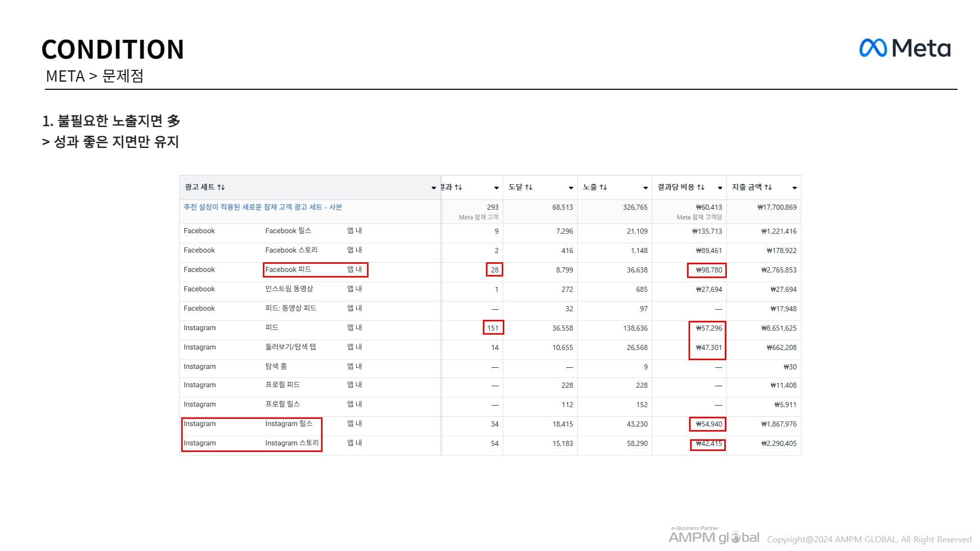Click sort arrows next to 지출 금액
The image size is (980, 551).
pyautogui.click(x=768, y=187)
